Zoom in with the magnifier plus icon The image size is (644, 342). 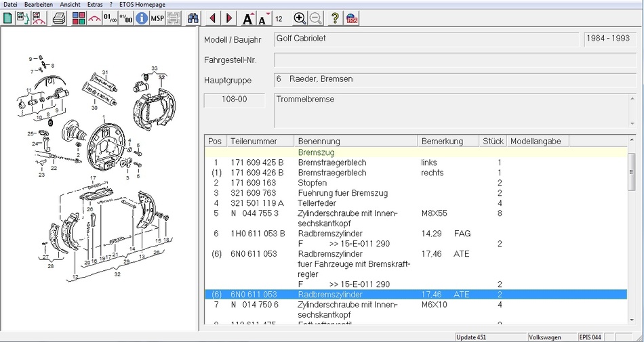[x=300, y=18]
